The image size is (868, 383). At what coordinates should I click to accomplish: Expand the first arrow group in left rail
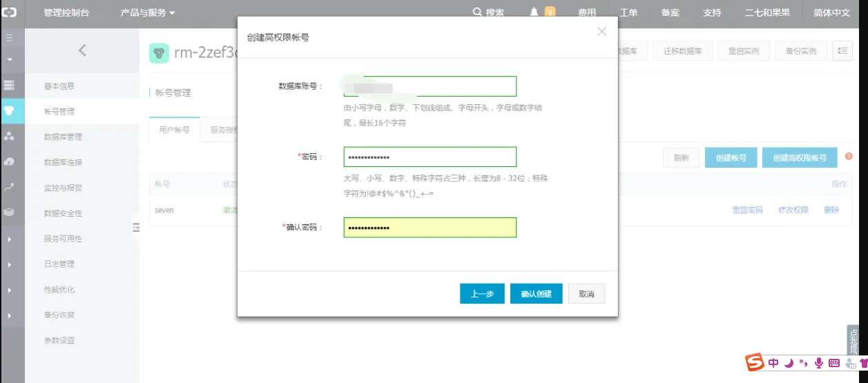click(x=9, y=239)
